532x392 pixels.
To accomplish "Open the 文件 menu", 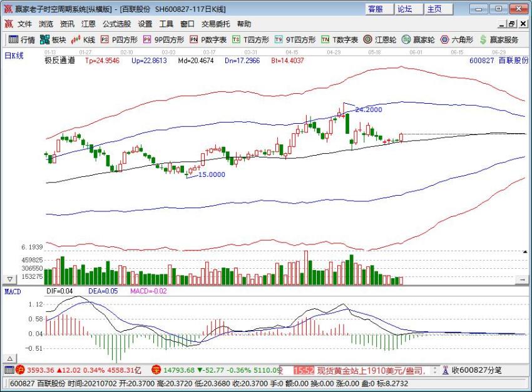I will coord(25,24).
